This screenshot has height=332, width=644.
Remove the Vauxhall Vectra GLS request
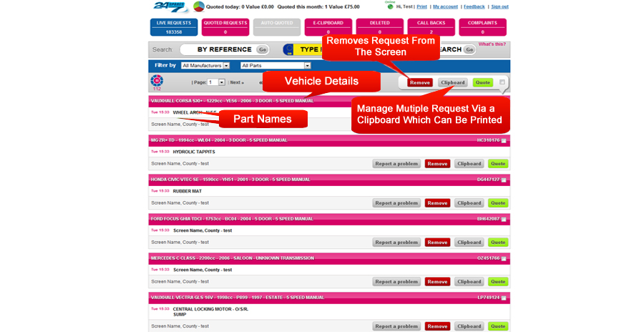(x=437, y=326)
